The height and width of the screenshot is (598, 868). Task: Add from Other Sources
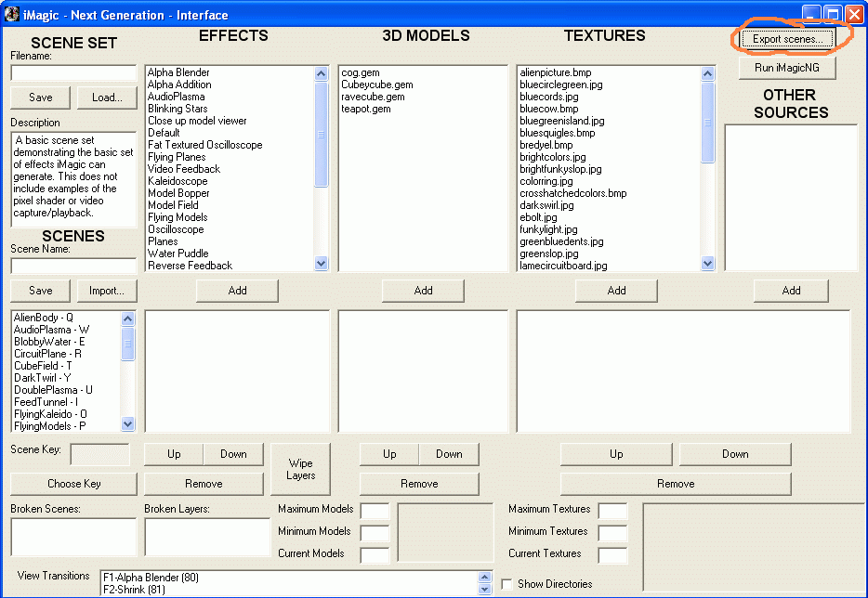(791, 291)
